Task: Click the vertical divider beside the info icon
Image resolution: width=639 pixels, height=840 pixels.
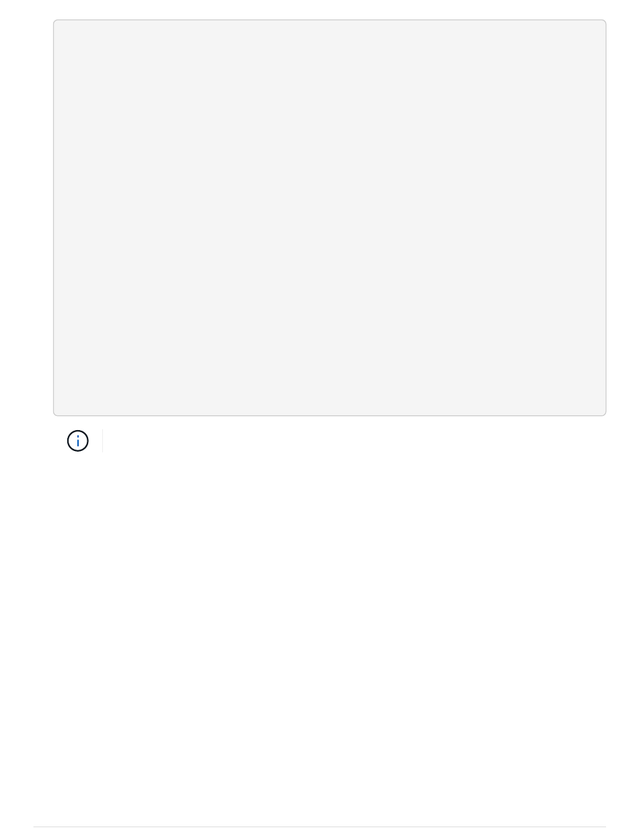Action: pos(102,441)
